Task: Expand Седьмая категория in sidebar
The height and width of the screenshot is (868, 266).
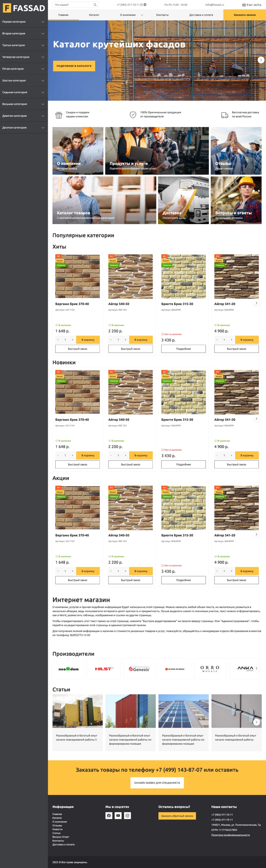Action: point(43,92)
